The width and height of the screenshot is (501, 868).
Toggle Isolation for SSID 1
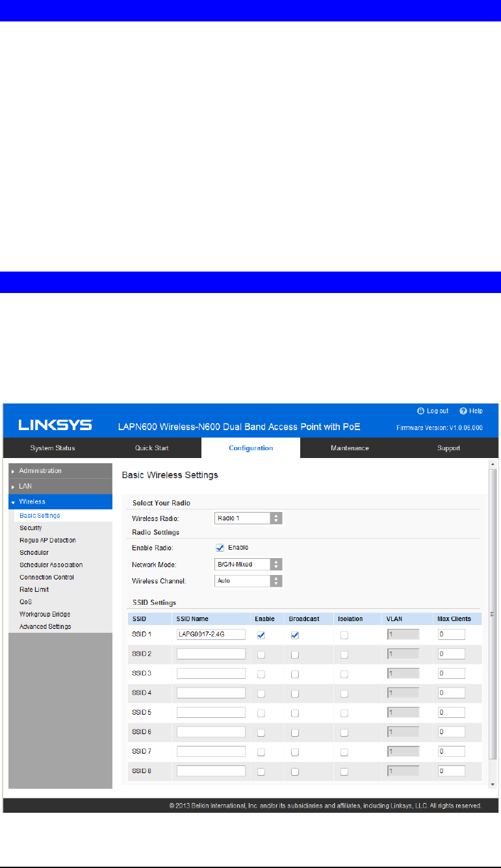coord(344,635)
